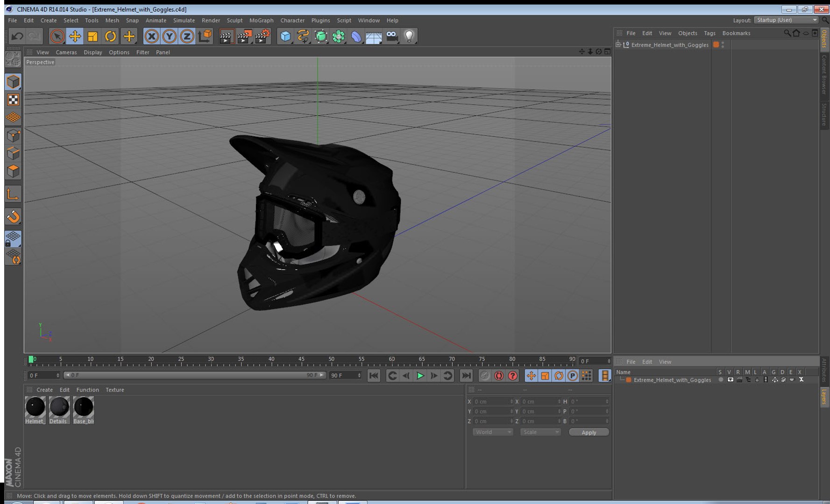Expand Extreme_Helmet_with_Goggles in Object Manager
The height and width of the screenshot is (504, 830).
(x=618, y=45)
